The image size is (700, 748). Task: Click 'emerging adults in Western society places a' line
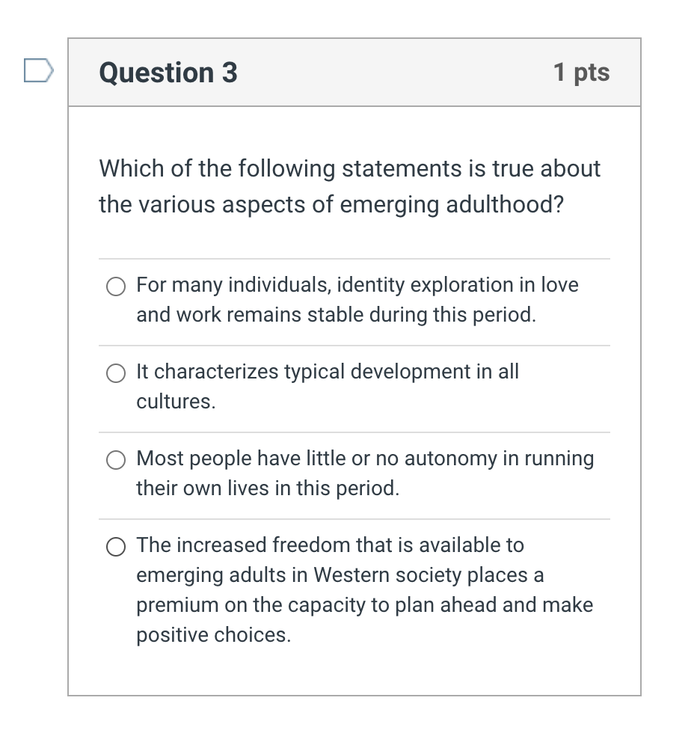pyautogui.click(x=340, y=575)
